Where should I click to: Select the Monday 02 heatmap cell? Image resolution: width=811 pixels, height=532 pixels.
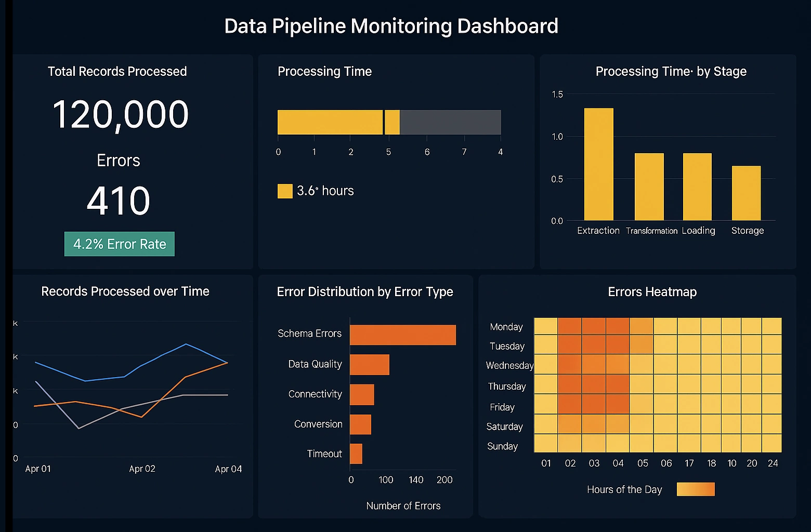[570, 326]
